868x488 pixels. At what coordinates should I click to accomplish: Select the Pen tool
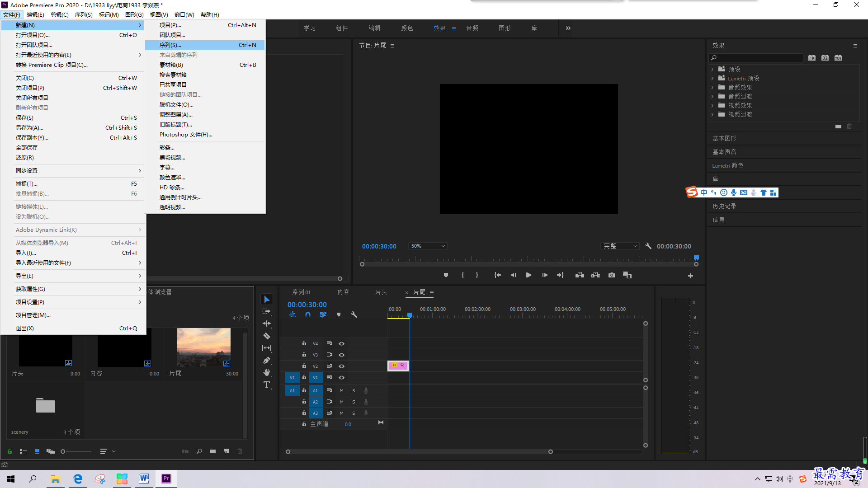(267, 360)
